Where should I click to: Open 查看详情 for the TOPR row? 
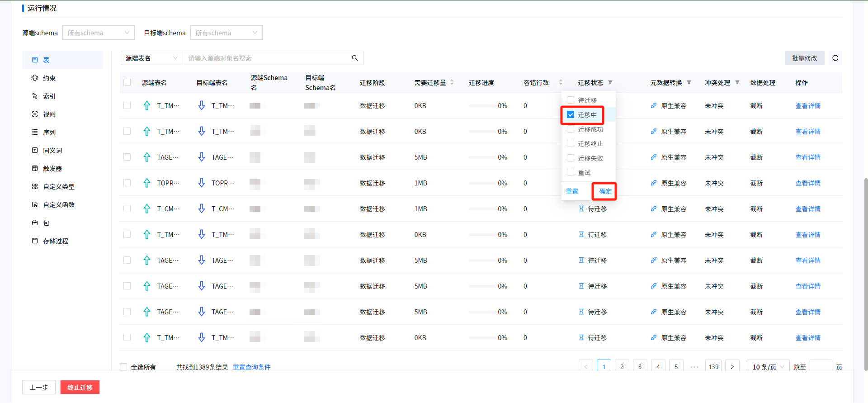coord(808,183)
